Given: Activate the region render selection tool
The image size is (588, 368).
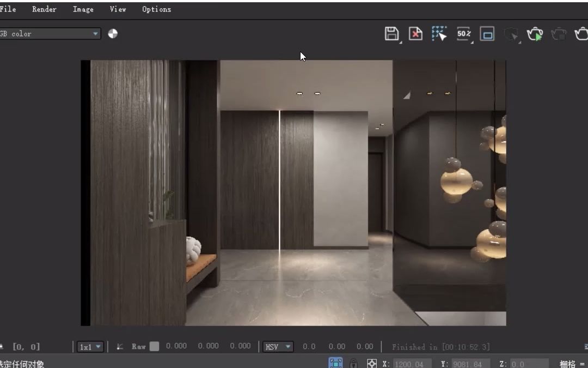Looking at the screenshot, I should tap(439, 34).
